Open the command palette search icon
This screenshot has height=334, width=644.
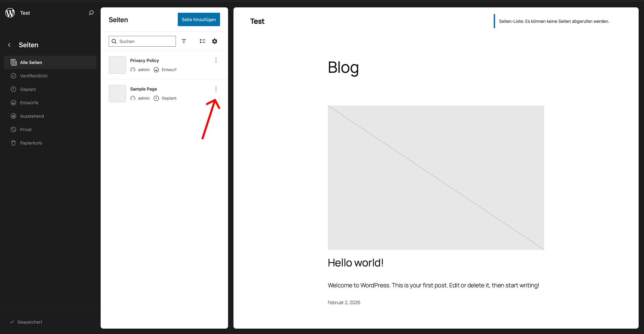91,13
